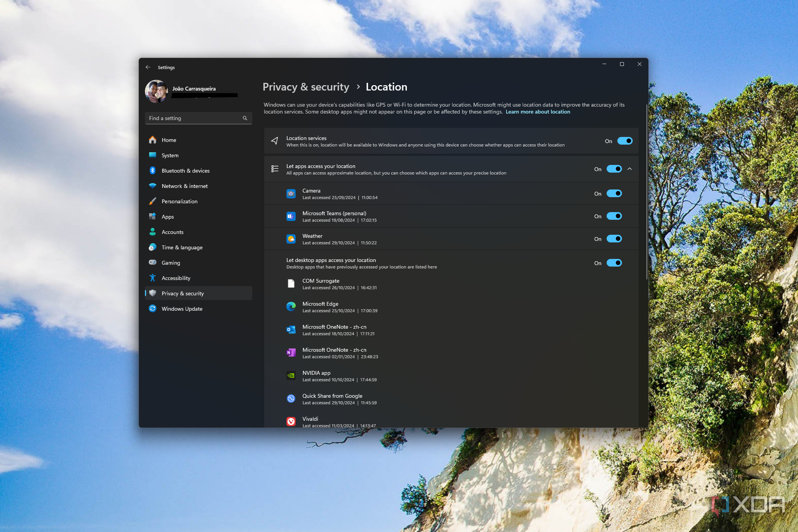Click Privacy & security breadcrumb
Viewport: 798px width, 532px height.
[306, 87]
